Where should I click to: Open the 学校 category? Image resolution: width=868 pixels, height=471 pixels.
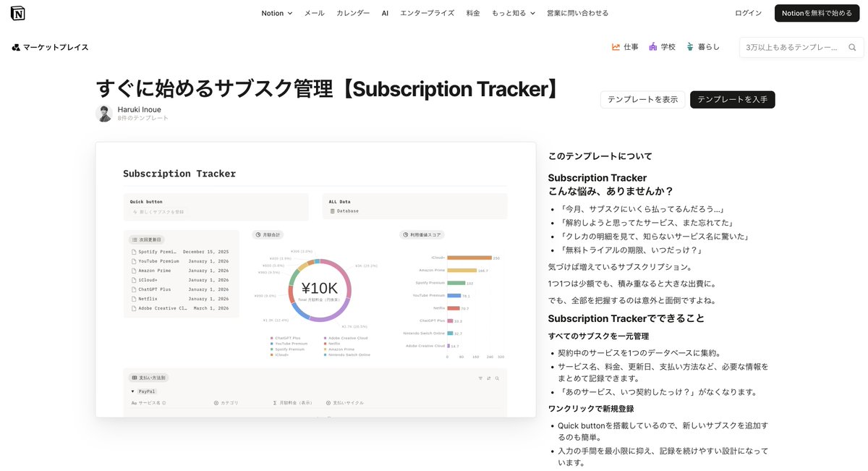(x=662, y=47)
